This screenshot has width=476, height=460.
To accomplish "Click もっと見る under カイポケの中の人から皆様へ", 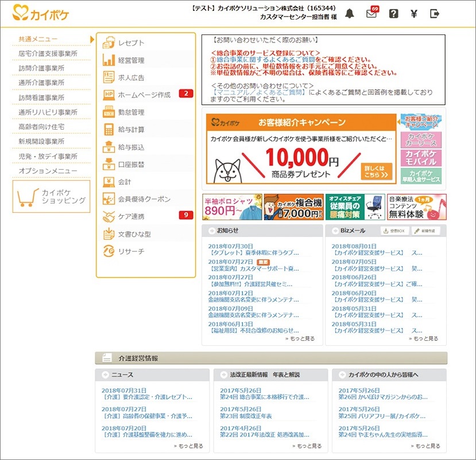I will (x=425, y=446).
